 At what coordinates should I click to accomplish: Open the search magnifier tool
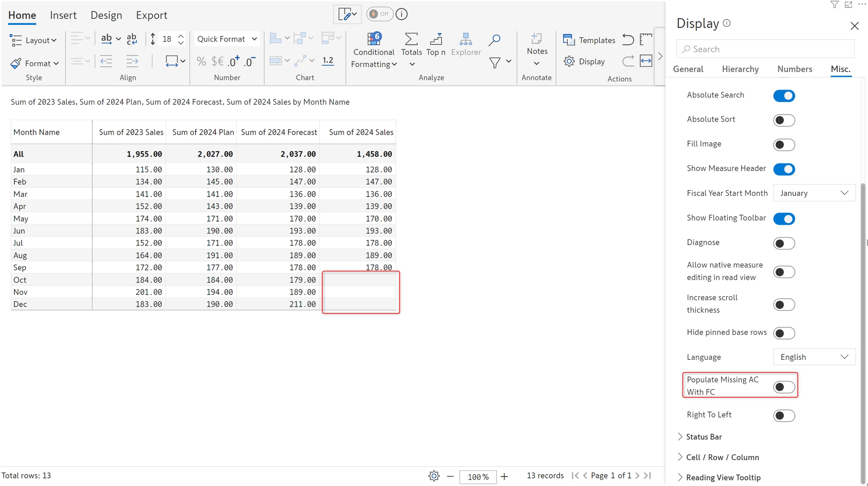pyautogui.click(x=494, y=40)
